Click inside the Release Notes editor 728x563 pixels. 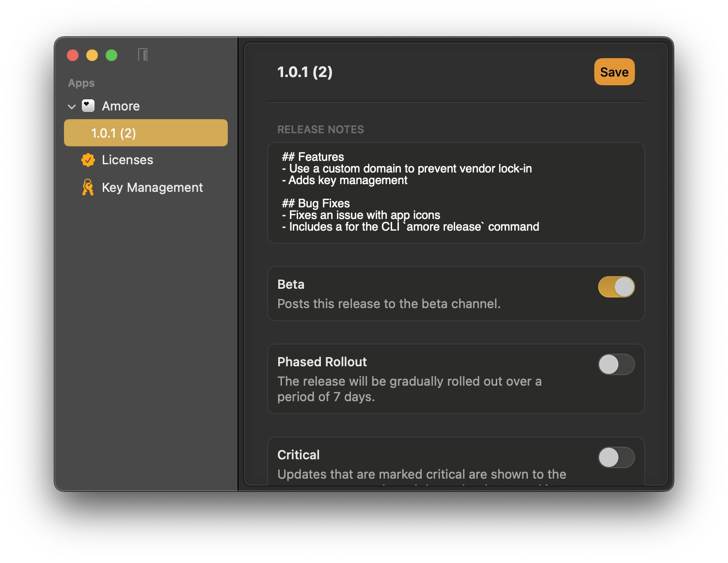tap(456, 193)
